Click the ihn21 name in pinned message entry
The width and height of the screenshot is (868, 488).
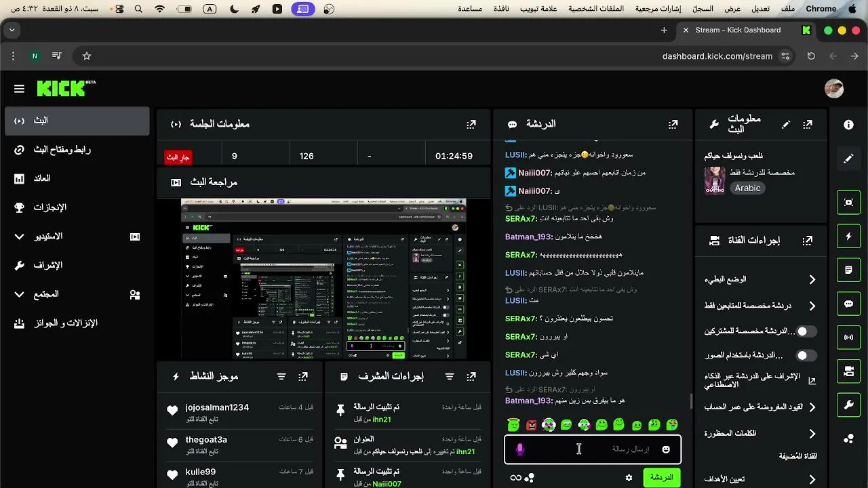381,420
